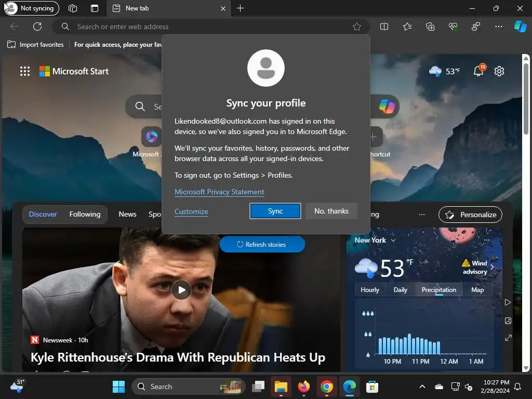Open File Explorer from taskbar
Image resolution: width=532 pixels, height=399 pixels.
click(281, 387)
